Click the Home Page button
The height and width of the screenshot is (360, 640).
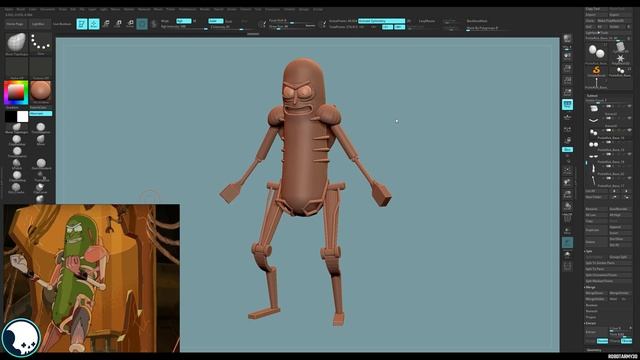coord(15,24)
